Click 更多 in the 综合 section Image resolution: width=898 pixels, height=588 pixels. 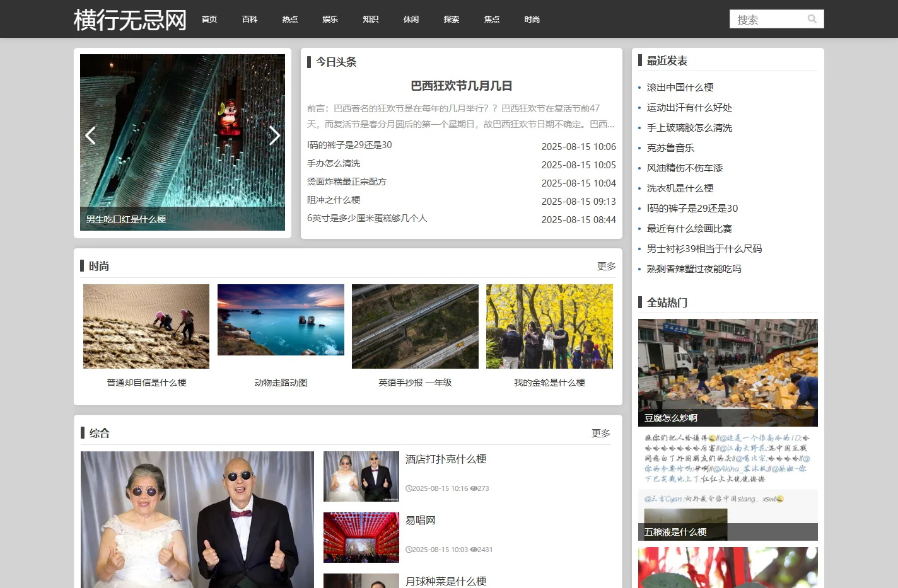[601, 434]
